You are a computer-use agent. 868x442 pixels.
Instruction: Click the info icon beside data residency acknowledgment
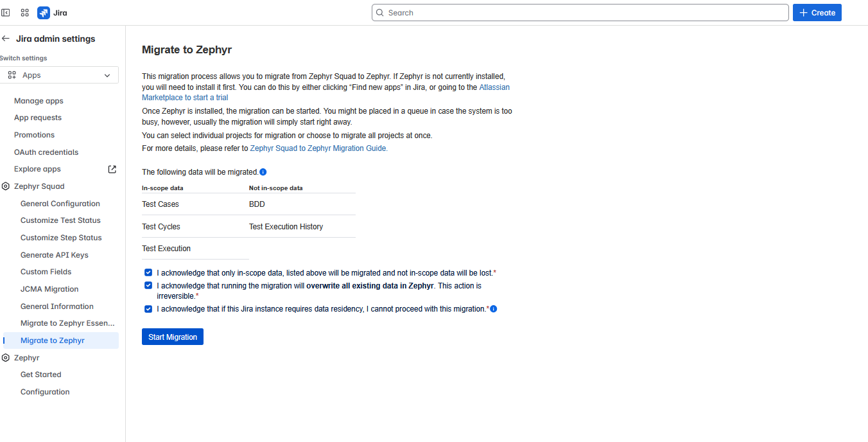point(494,309)
